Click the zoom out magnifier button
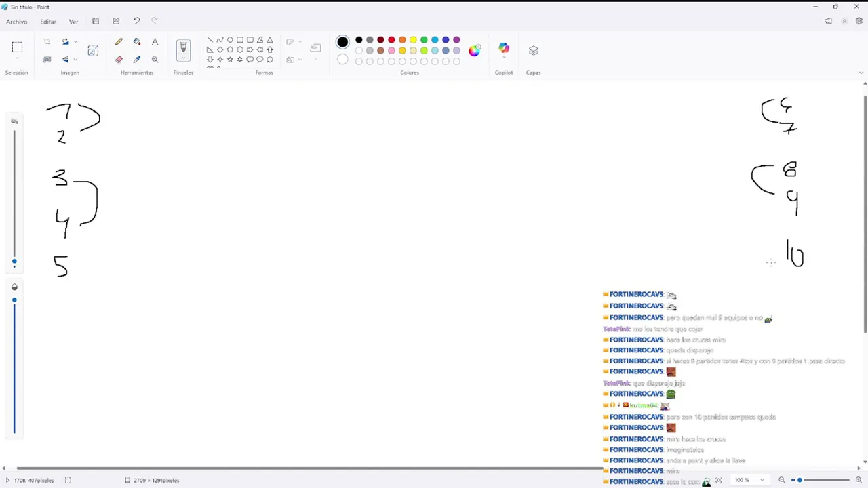Viewport: 868px width, 488px height. pyautogui.click(x=782, y=480)
